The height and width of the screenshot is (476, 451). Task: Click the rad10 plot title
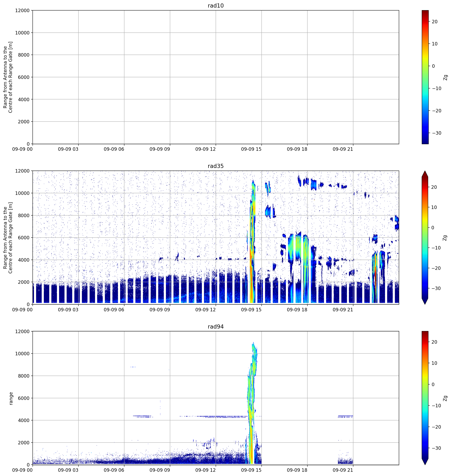[x=216, y=6]
